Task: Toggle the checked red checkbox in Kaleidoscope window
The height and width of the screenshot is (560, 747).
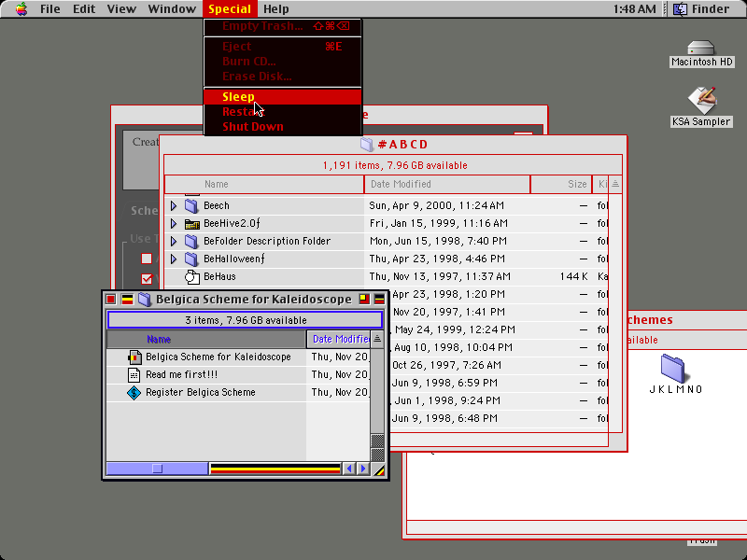Action: point(147,279)
